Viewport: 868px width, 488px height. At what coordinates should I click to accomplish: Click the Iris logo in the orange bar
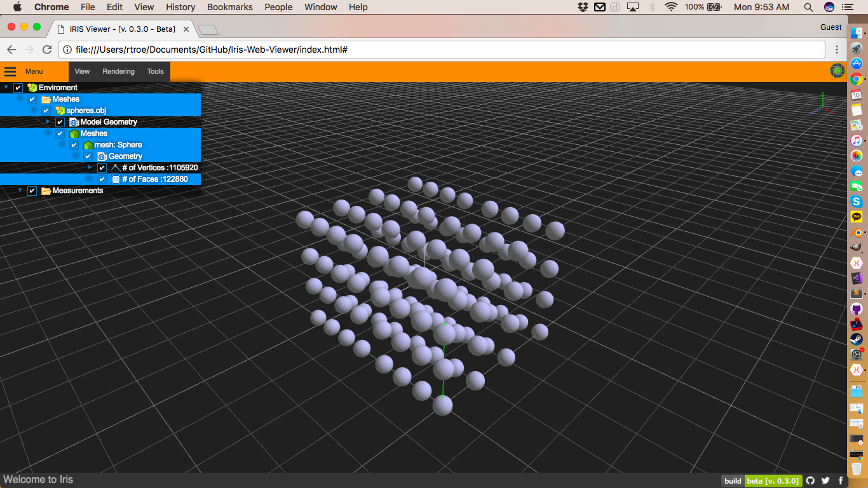[837, 71]
